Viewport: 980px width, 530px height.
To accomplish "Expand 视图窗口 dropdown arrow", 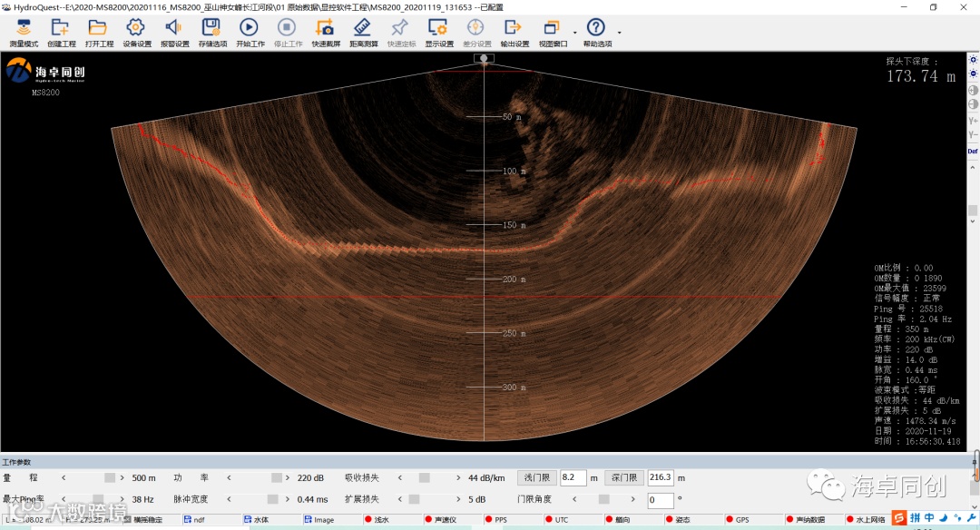I will [575, 33].
